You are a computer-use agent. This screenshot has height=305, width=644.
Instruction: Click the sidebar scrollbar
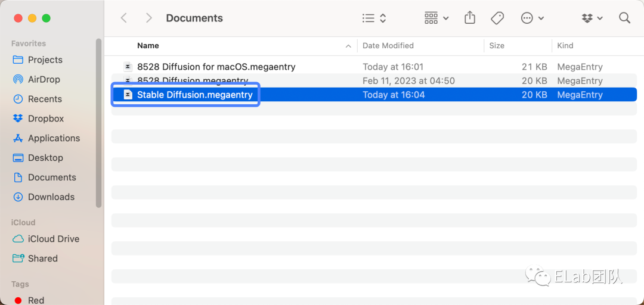coord(98,123)
